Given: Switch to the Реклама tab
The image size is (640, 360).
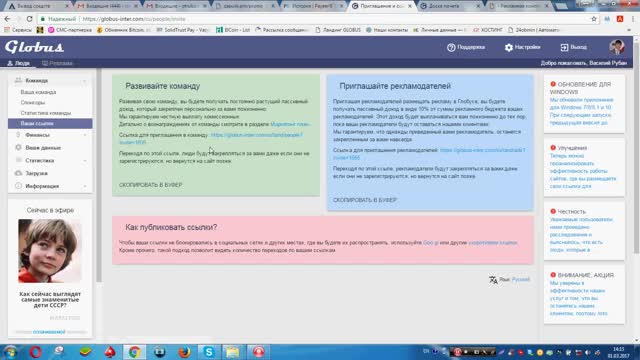Looking at the screenshot, I should pyautogui.click(x=57, y=63).
